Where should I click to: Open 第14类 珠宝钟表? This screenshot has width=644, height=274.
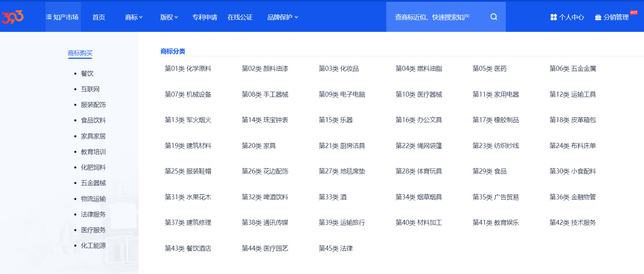pos(265,120)
